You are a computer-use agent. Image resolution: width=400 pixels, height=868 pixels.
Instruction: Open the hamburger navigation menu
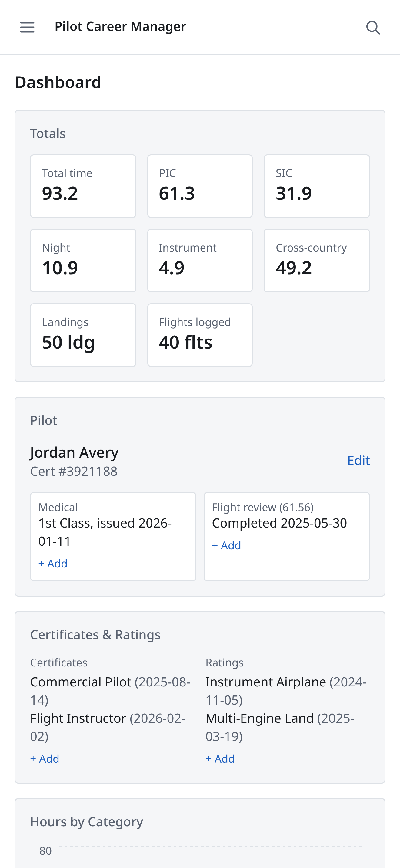pos(27,27)
